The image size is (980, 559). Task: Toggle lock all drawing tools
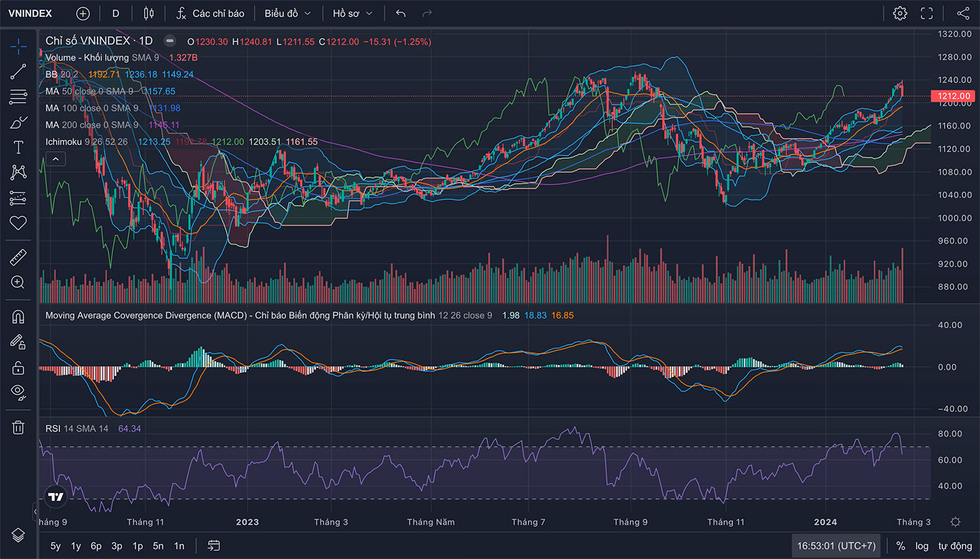pos(18,368)
